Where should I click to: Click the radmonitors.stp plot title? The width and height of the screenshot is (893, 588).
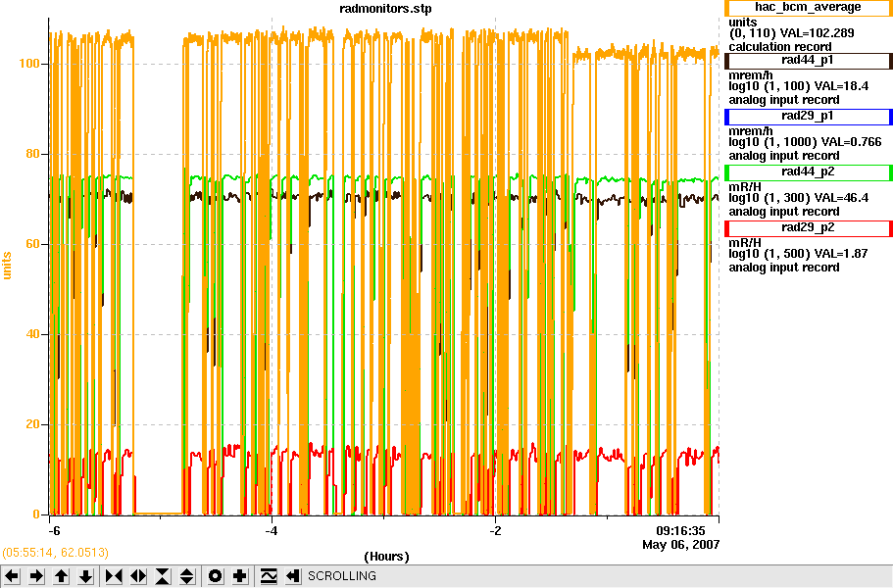[x=385, y=8]
